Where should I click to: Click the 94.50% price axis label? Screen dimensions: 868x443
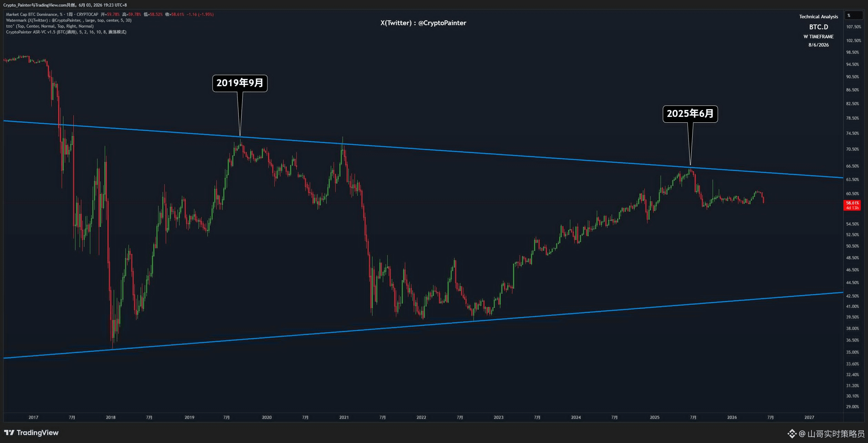click(852, 64)
